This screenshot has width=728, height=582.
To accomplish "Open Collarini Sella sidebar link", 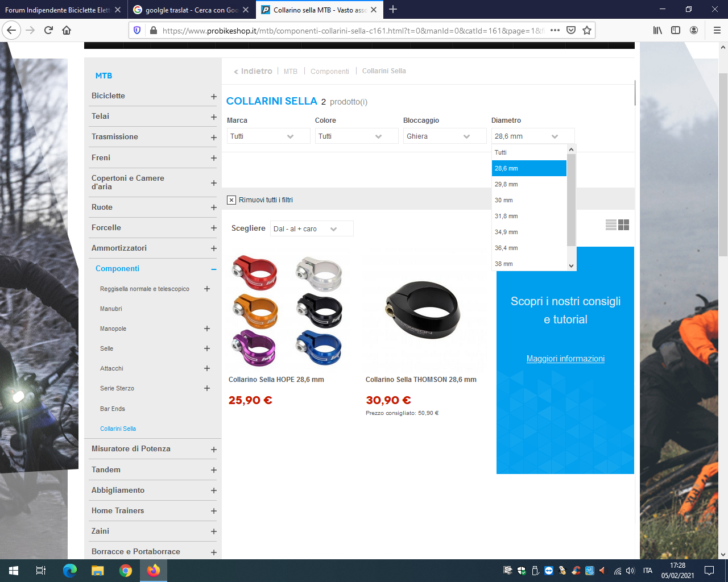I will (x=118, y=429).
